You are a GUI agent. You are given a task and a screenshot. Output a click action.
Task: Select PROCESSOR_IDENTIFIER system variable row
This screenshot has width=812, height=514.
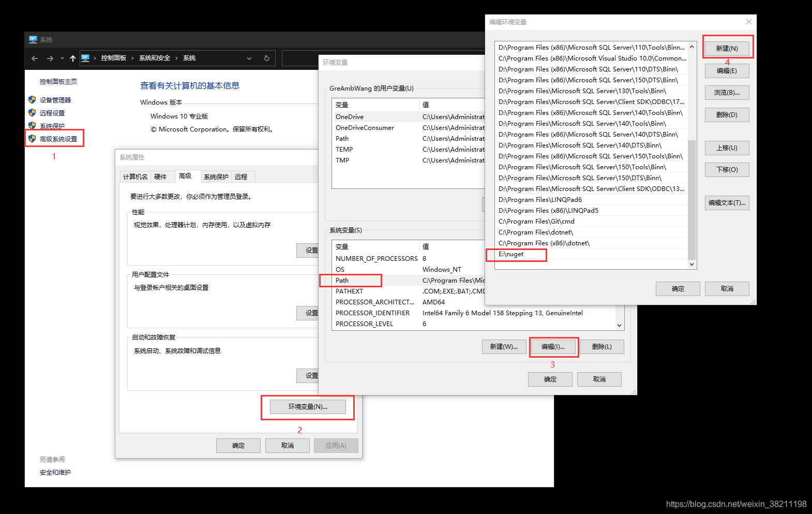pyautogui.click(x=474, y=313)
